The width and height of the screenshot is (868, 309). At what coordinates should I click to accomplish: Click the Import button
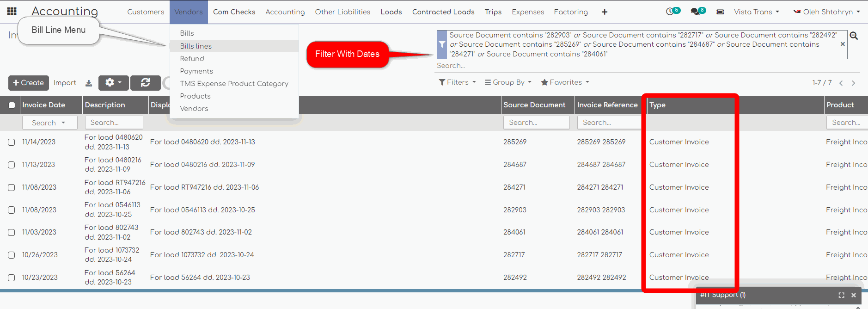(65, 83)
